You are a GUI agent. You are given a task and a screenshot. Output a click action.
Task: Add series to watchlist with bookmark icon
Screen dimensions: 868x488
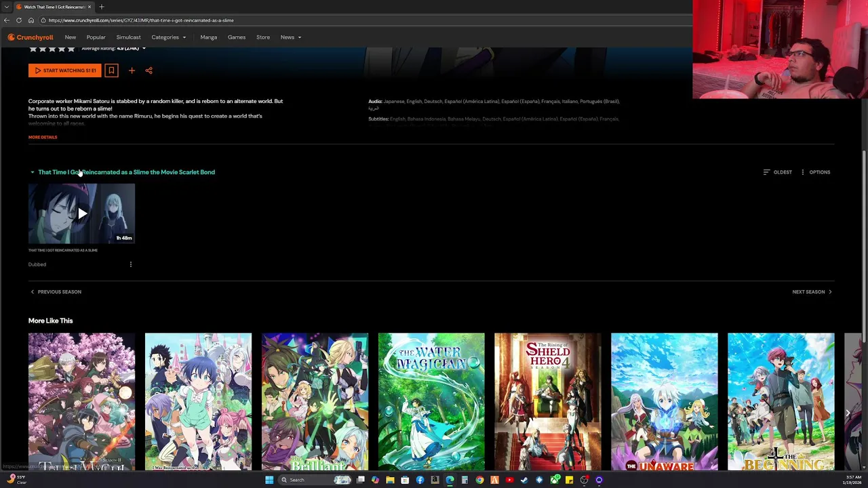tap(111, 70)
